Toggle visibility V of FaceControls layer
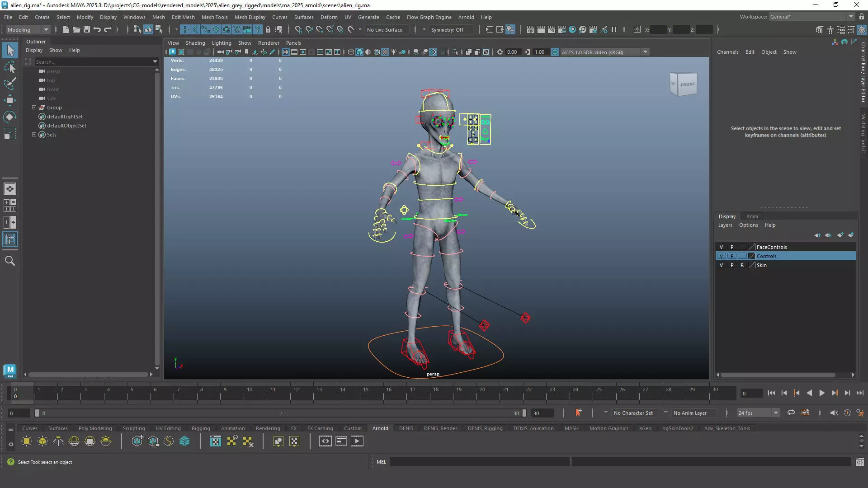 point(721,247)
